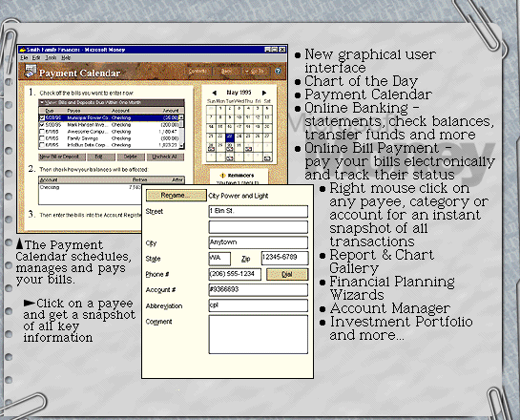Screen dimensions: 520x420
Task: Check the Awesome Compu... bill checkbox
Action: tap(42, 132)
